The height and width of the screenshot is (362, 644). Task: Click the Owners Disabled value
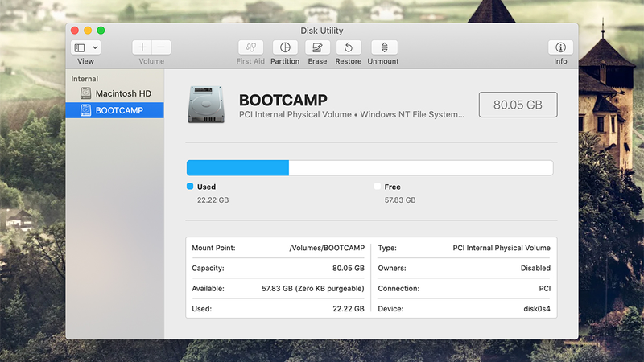[535, 268]
